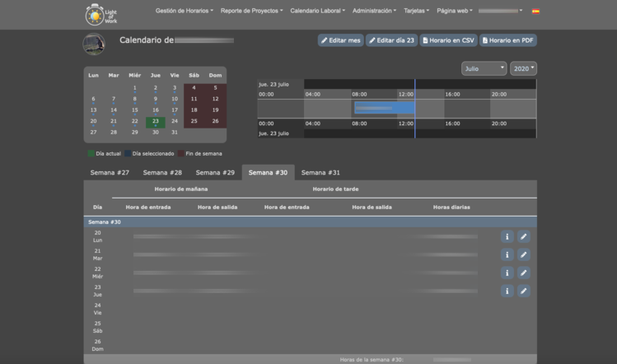Screen dimensions: 617x364
Task: Select the Semana #30 tab
Action: point(268,172)
